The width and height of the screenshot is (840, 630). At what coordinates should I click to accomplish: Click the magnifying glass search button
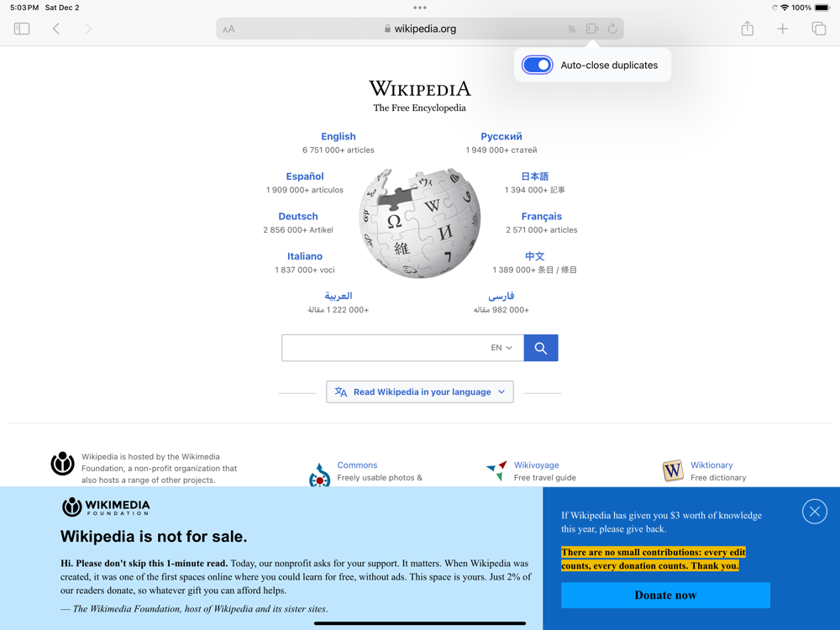(x=541, y=348)
